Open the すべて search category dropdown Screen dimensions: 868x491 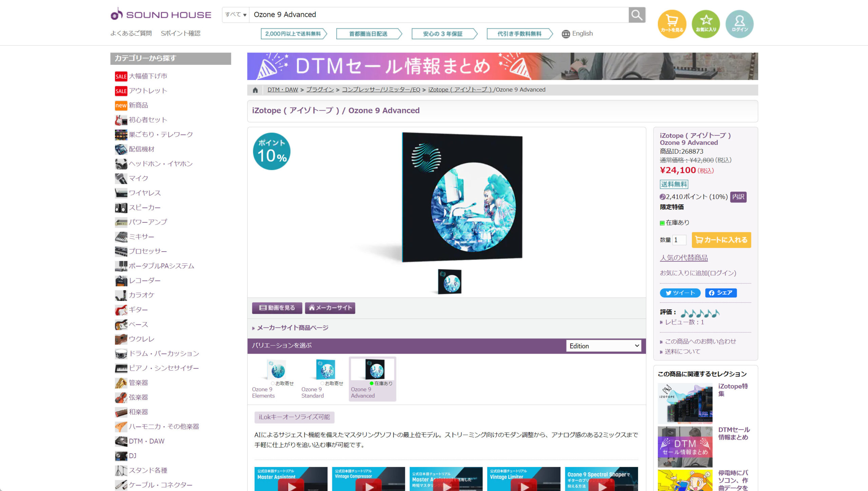[236, 15]
